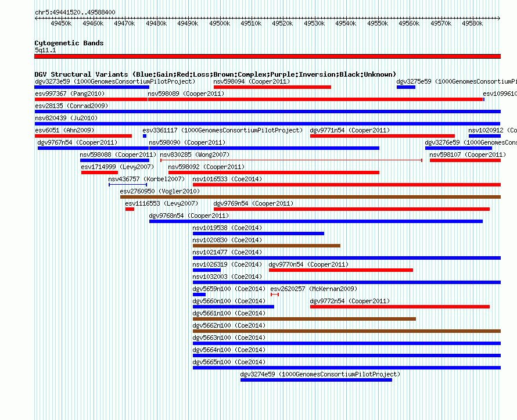
Task: Click dgv5662n100 (Coe2014) label
Action: (229, 325)
